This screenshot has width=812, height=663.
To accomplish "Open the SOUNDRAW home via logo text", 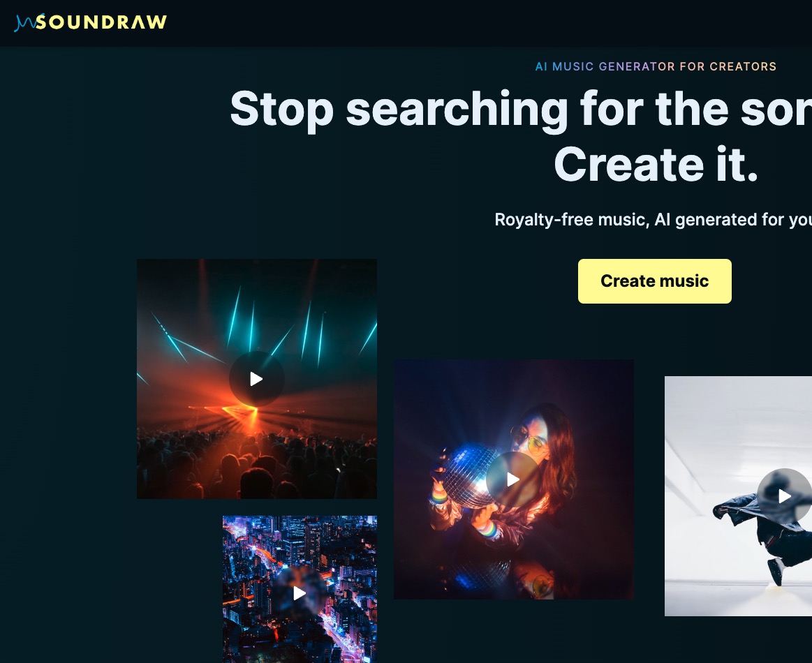I will pos(101,22).
